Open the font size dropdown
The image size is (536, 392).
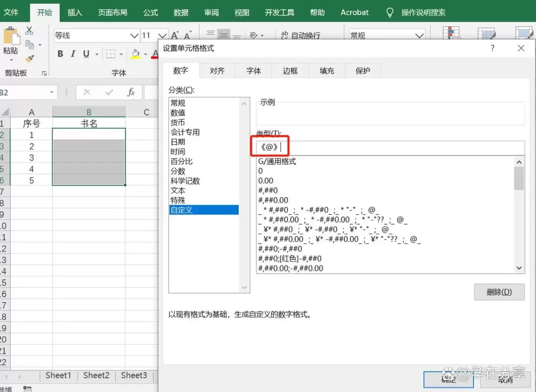click(162, 36)
